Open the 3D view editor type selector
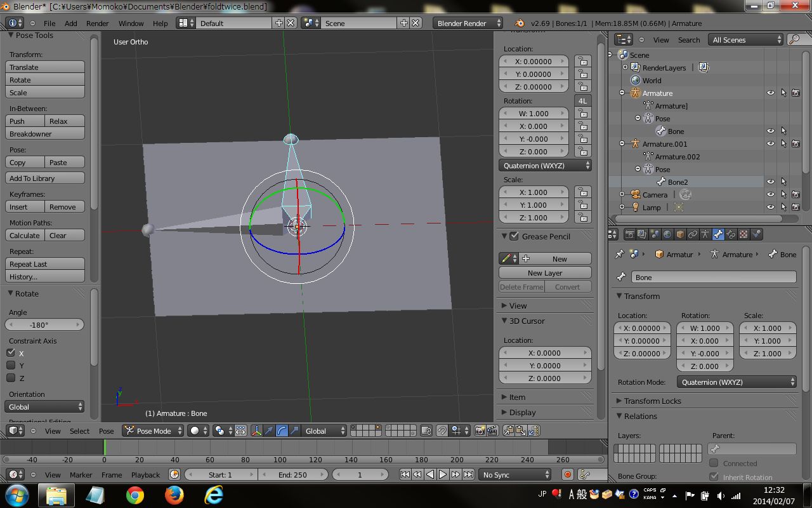The image size is (812, 508). (15, 431)
